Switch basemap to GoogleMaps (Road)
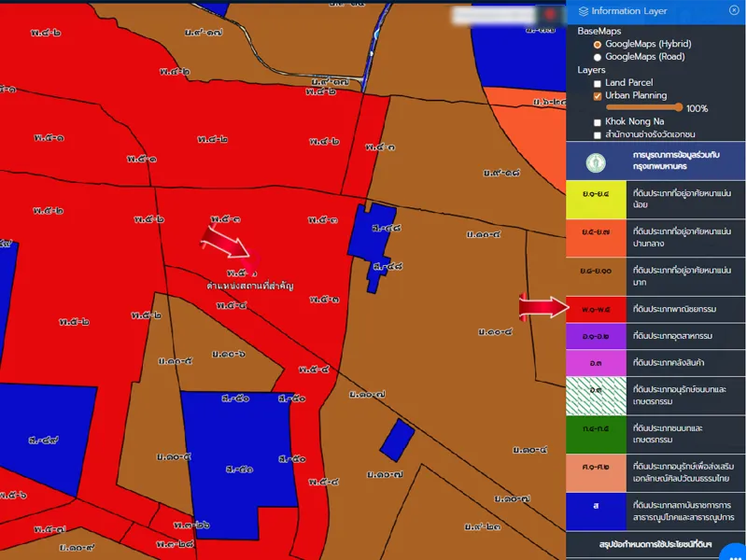This screenshot has height=560, width=747. [598, 57]
